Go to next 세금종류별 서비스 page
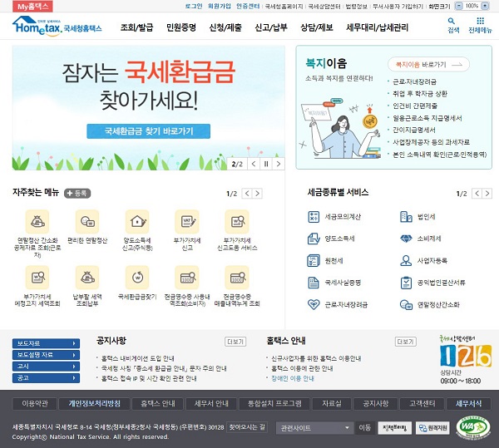This screenshot has height=448, width=499. tap(487, 194)
